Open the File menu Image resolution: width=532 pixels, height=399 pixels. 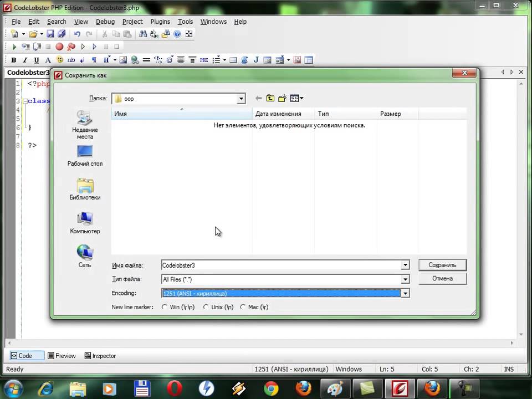click(x=16, y=22)
